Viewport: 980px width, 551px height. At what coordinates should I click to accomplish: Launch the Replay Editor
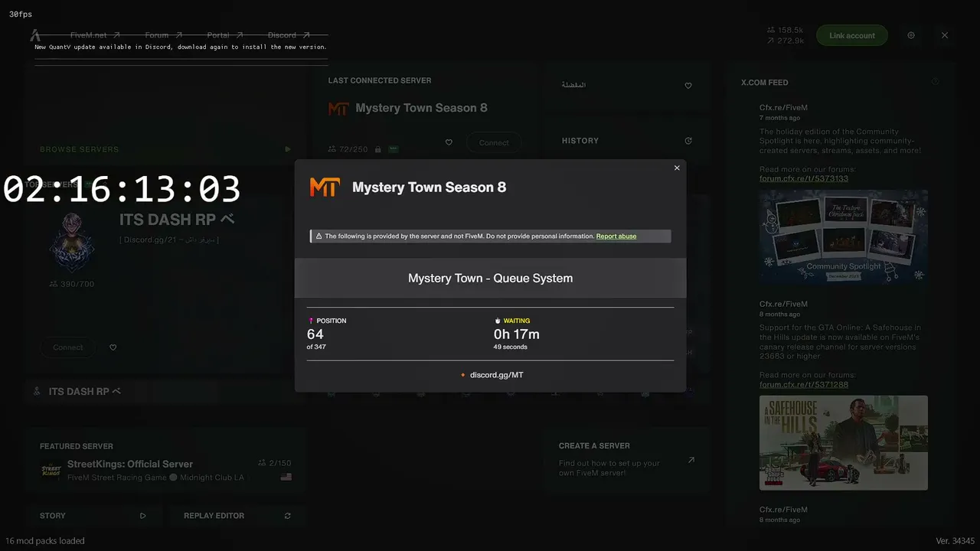237,516
